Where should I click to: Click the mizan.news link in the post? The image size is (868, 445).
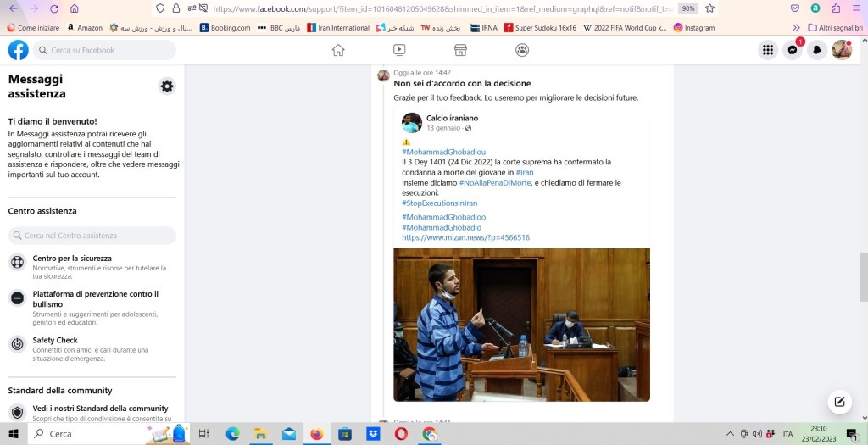[x=465, y=237]
